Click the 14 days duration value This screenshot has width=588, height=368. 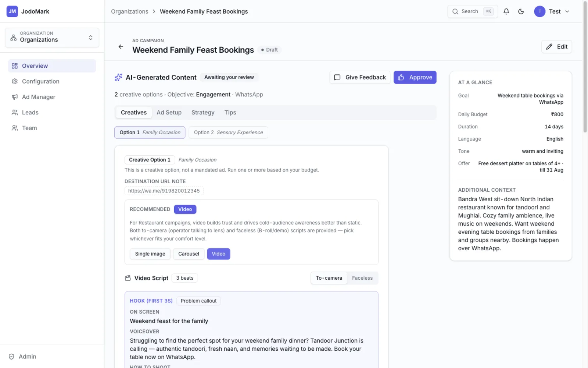pyautogui.click(x=554, y=127)
